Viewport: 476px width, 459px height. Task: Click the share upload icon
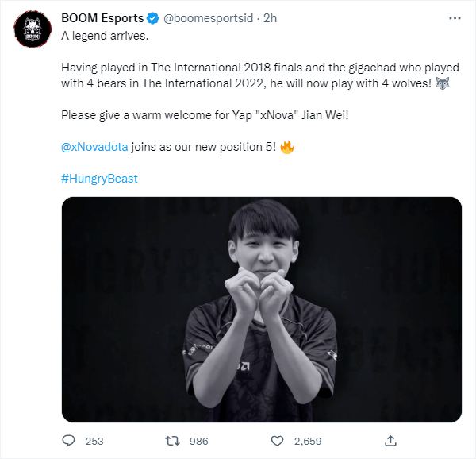(x=390, y=440)
